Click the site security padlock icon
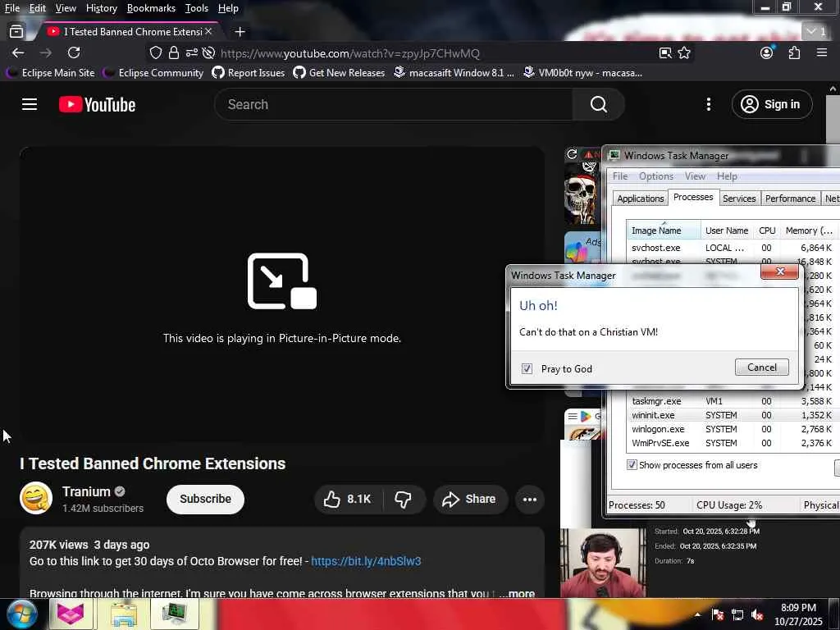The width and height of the screenshot is (840, 630). coord(174,52)
